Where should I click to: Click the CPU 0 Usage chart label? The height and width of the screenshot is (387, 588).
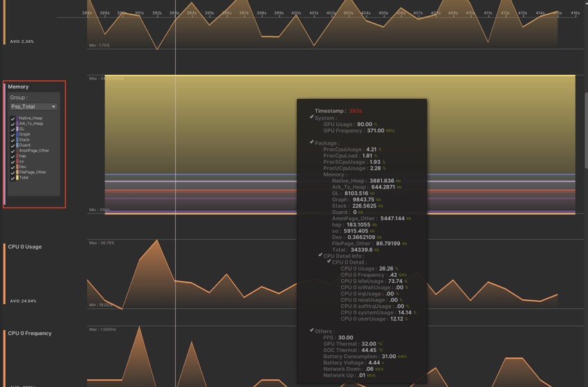pyautogui.click(x=25, y=246)
